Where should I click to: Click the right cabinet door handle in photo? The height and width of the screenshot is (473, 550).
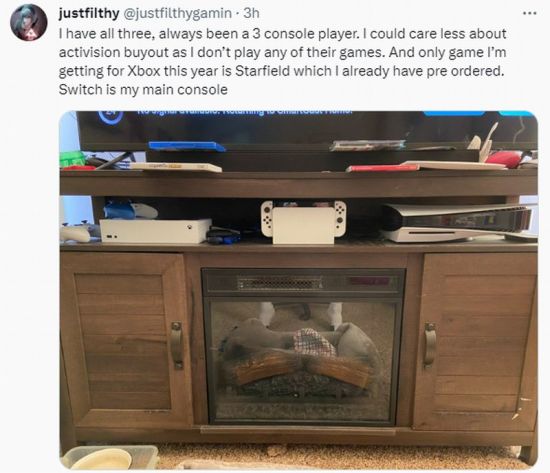click(430, 345)
